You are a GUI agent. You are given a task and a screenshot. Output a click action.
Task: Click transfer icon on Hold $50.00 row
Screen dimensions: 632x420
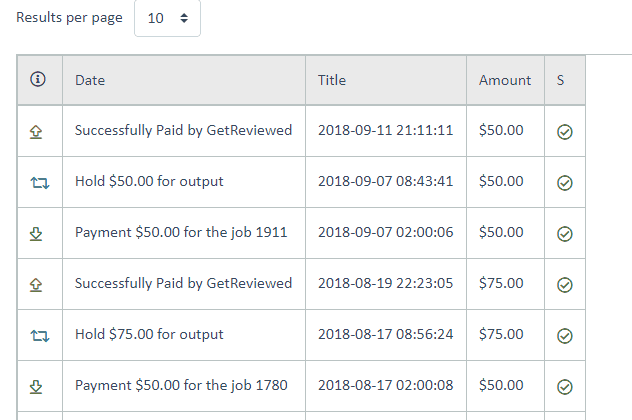40,183
